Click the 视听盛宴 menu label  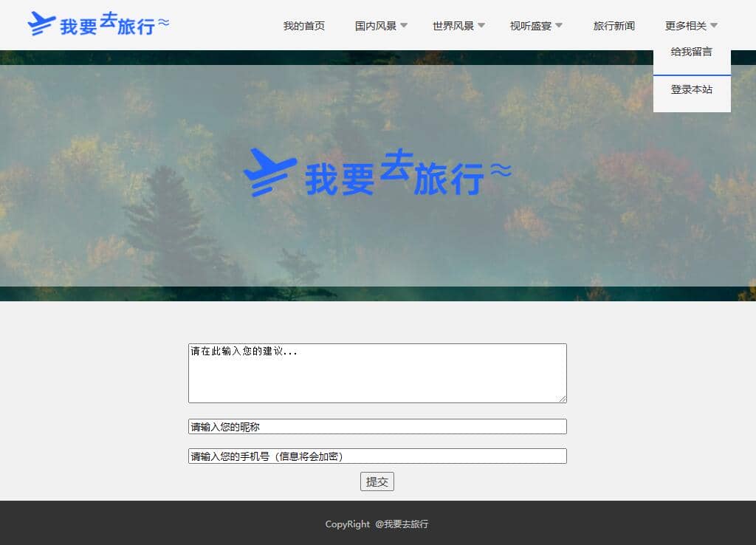(530, 26)
